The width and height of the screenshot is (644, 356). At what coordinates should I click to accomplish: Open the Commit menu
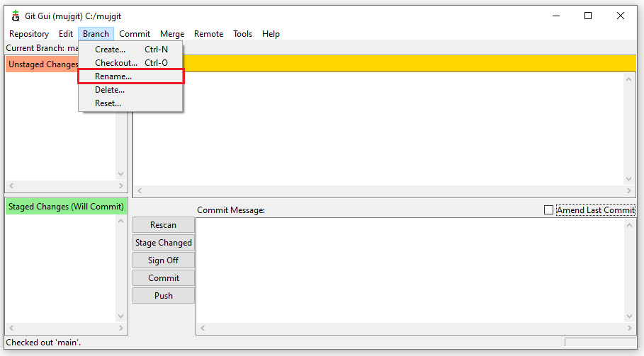pos(135,34)
